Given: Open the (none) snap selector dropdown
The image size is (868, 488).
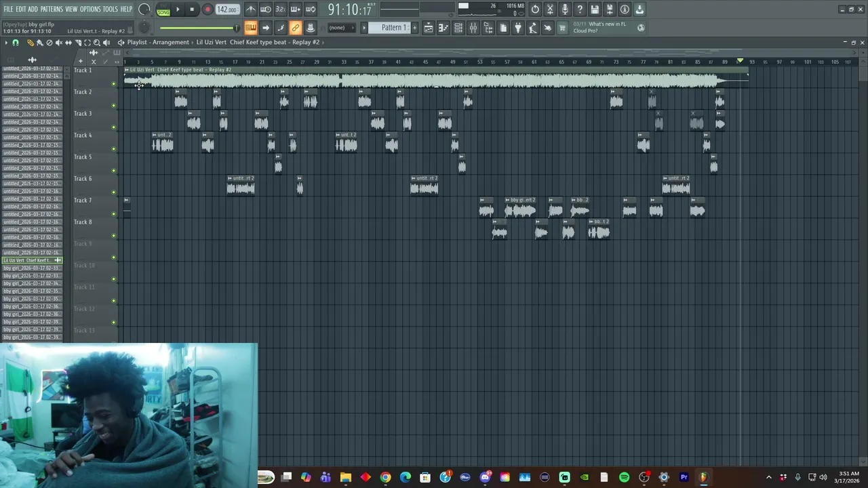Looking at the screenshot, I should click(340, 28).
